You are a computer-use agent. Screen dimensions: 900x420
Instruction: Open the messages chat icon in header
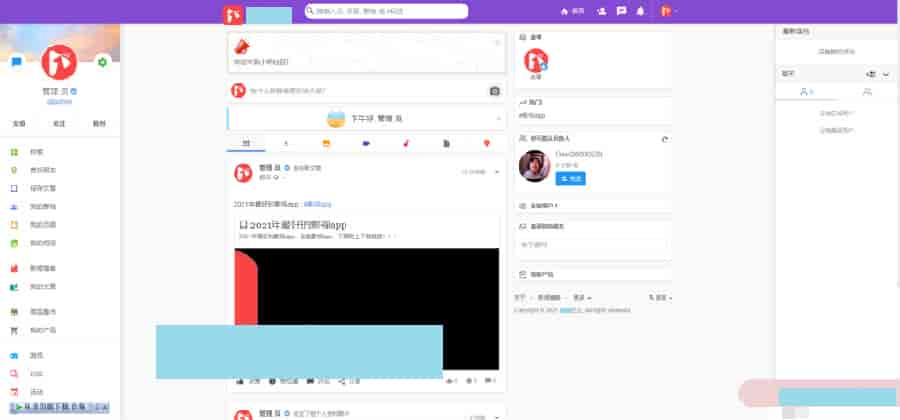pos(621,11)
